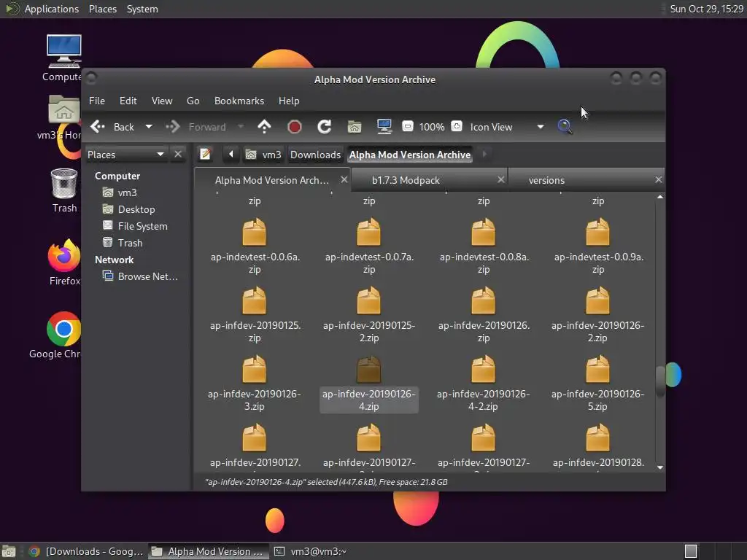This screenshot has height=560, width=747.
Task: Open File System in the sidebar
Action: click(x=142, y=226)
